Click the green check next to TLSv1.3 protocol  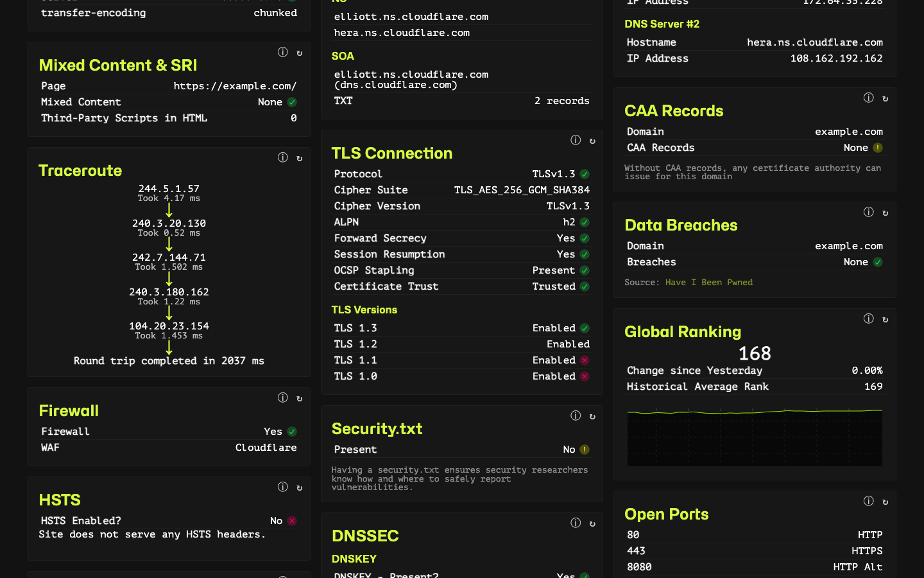pyautogui.click(x=585, y=174)
